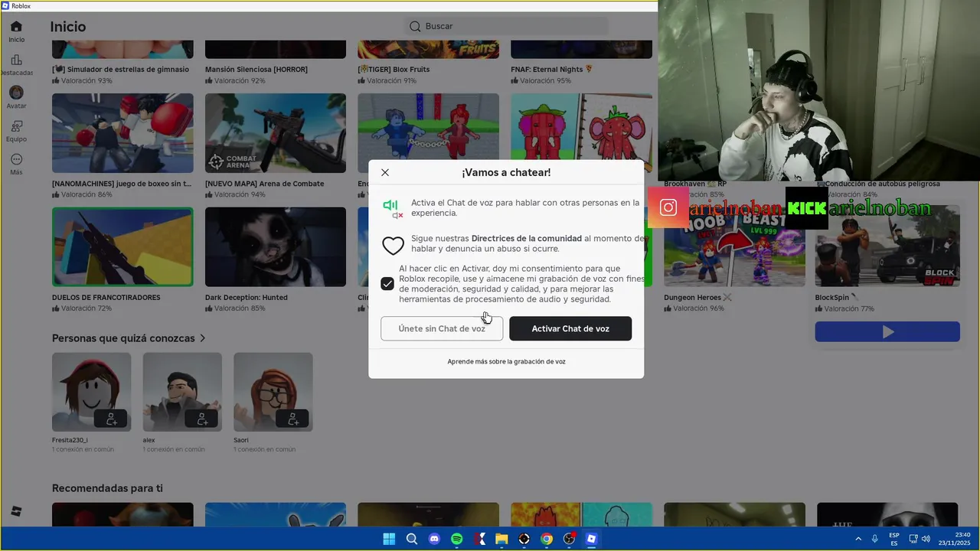
Task: Click the microphone tray icon
Action: 875,539
